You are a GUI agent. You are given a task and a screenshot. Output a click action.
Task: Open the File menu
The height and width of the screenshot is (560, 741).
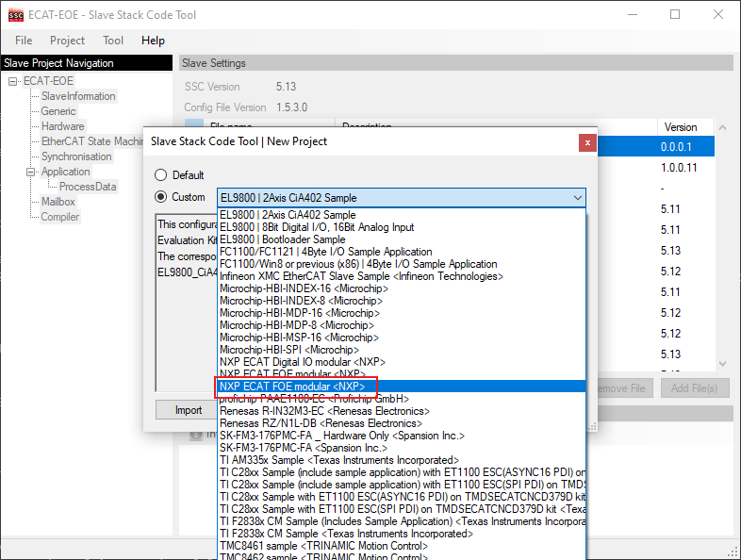tap(24, 41)
